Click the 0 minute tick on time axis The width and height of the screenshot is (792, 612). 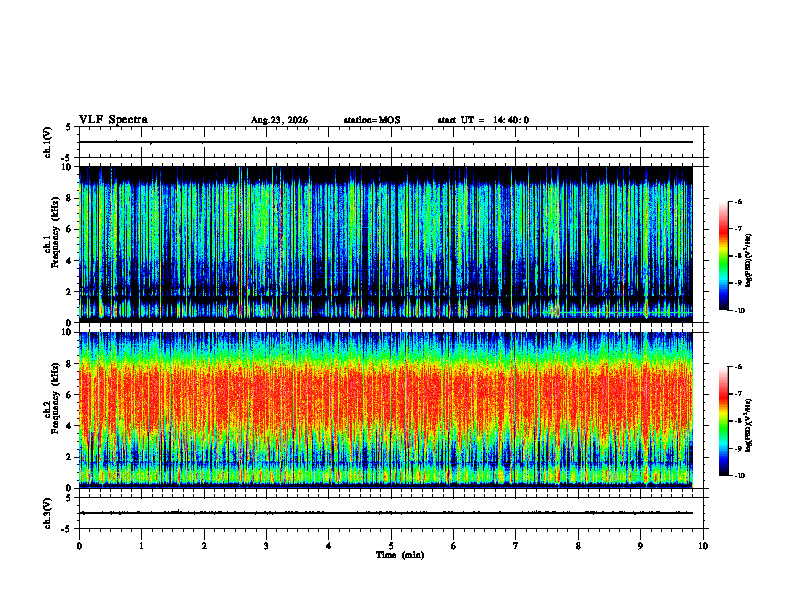tap(79, 546)
